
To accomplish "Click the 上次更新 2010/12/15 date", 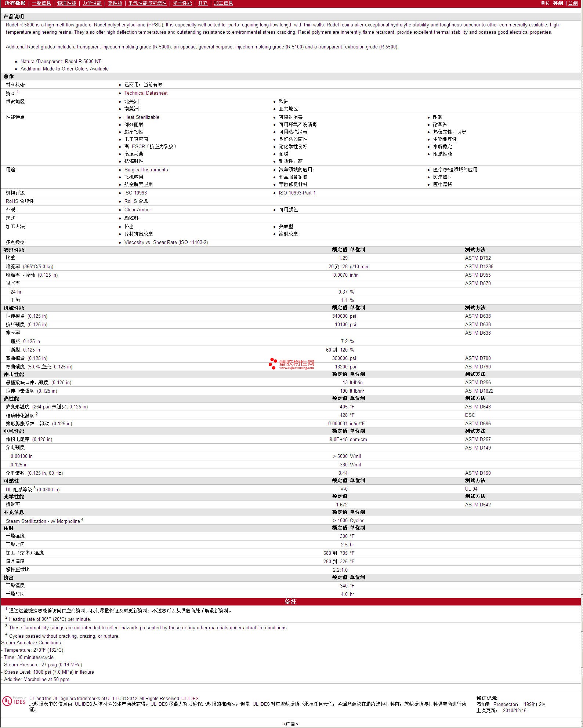I will [501, 711].
